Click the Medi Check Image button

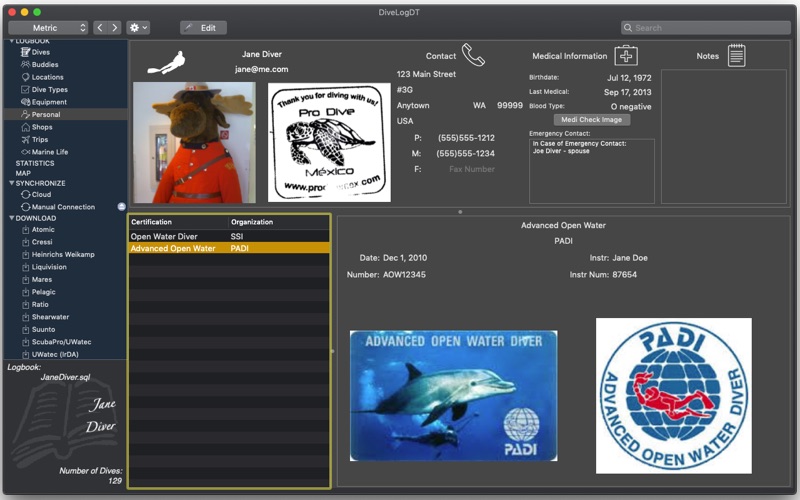[592, 119]
